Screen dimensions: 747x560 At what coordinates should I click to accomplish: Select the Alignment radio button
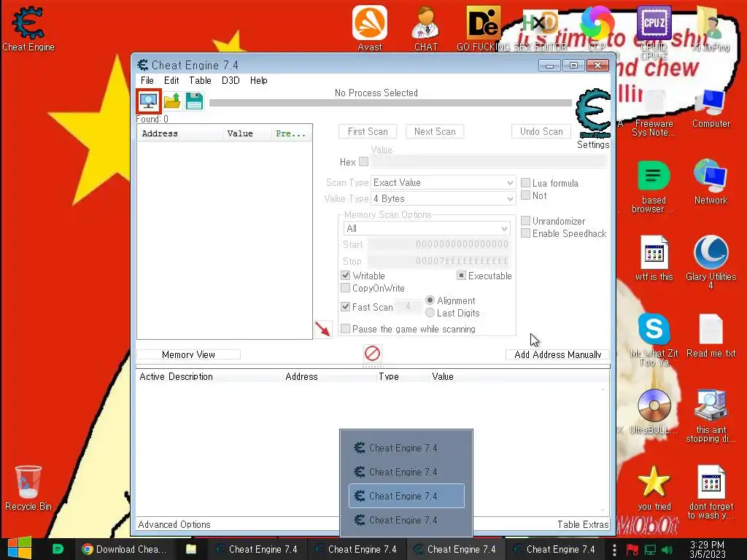click(x=430, y=300)
